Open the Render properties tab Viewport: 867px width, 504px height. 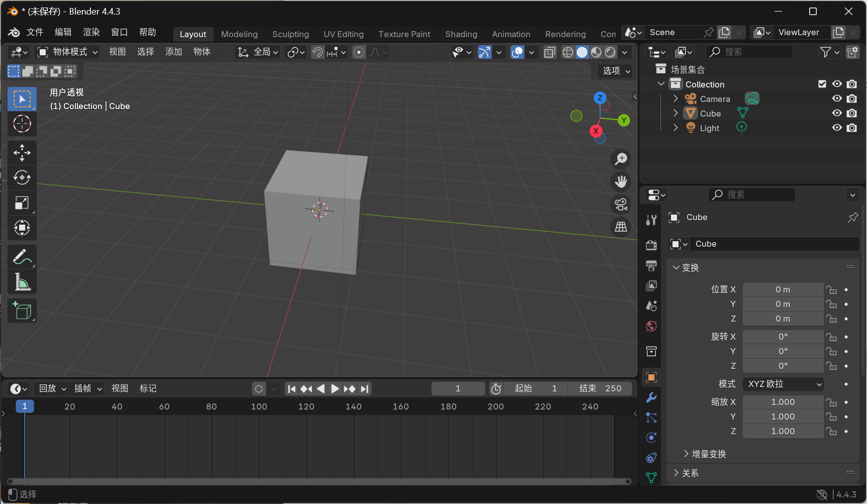(651, 245)
